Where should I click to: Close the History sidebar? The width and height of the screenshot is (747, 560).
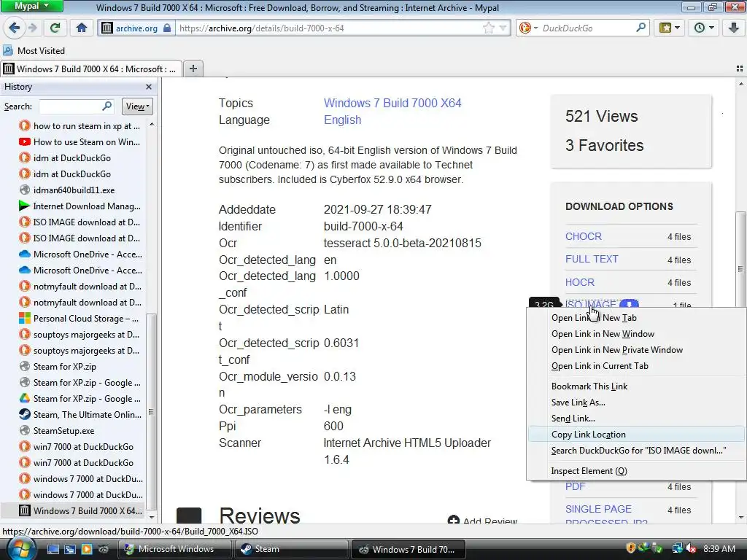pos(149,87)
